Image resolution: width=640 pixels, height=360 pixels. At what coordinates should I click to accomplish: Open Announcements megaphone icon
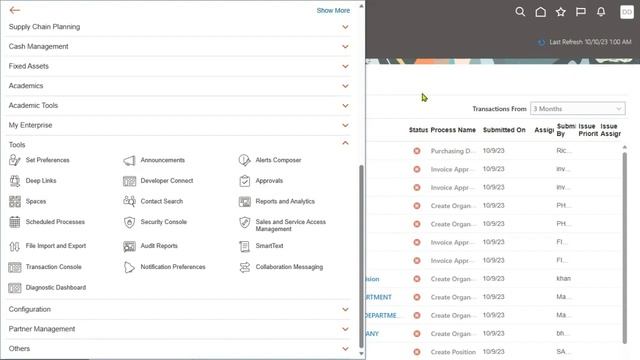point(129,160)
